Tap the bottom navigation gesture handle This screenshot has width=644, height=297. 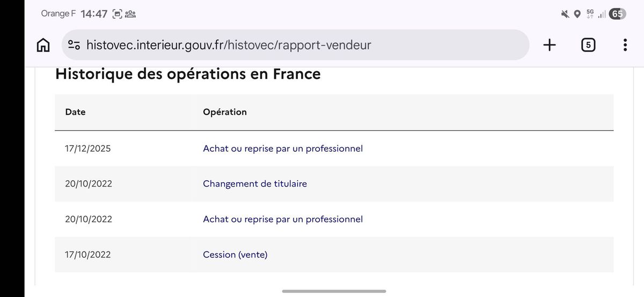pyautogui.click(x=334, y=291)
